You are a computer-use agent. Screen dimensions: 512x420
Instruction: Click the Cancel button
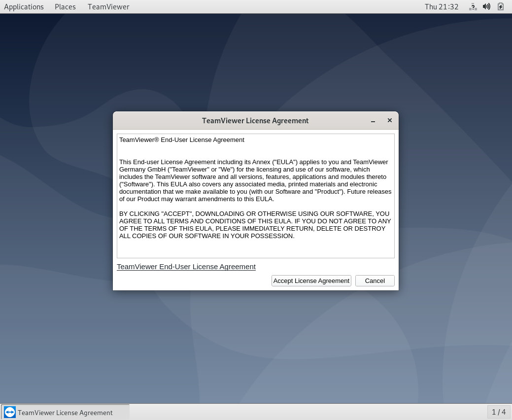pyautogui.click(x=375, y=281)
